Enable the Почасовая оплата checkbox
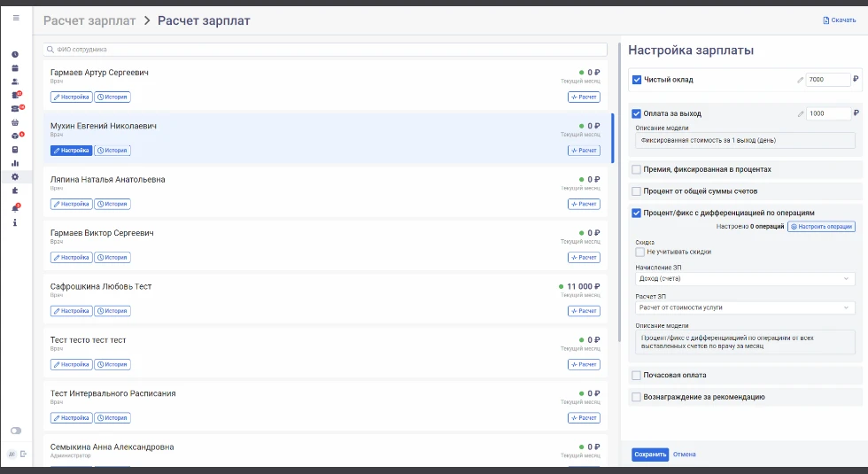 tap(637, 375)
